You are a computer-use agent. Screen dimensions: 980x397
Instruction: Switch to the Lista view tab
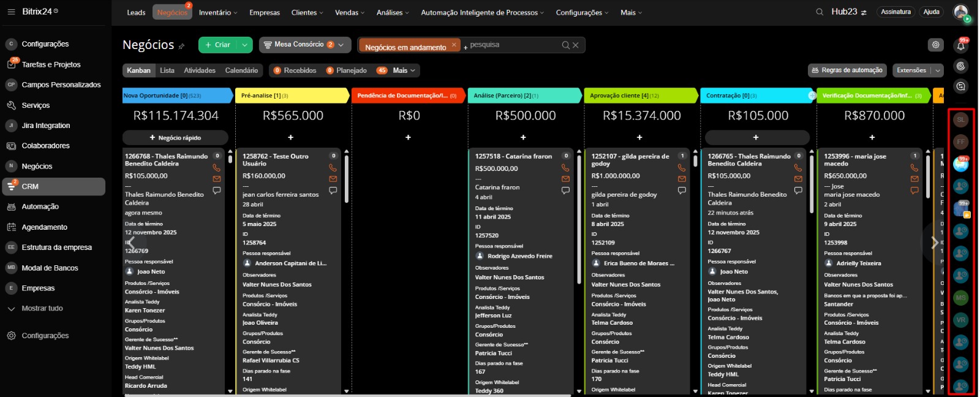(x=167, y=70)
